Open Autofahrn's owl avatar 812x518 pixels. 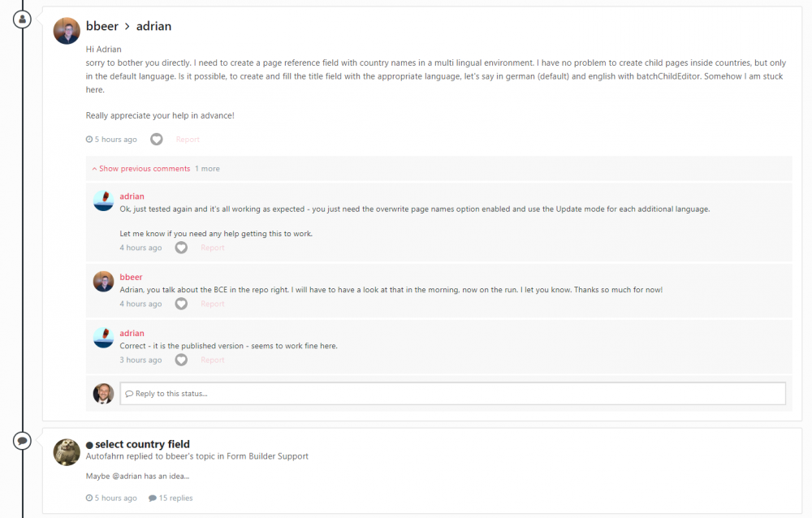67,452
